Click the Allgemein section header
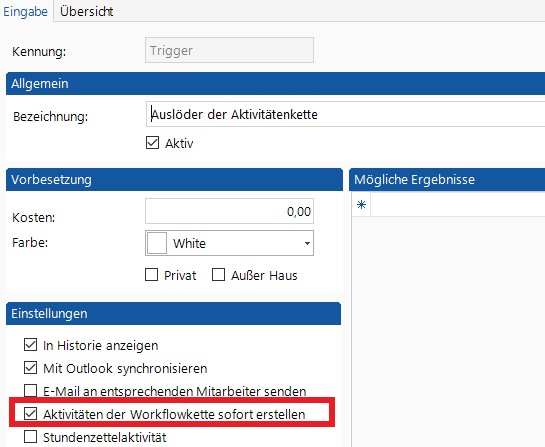 click(x=276, y=83)
